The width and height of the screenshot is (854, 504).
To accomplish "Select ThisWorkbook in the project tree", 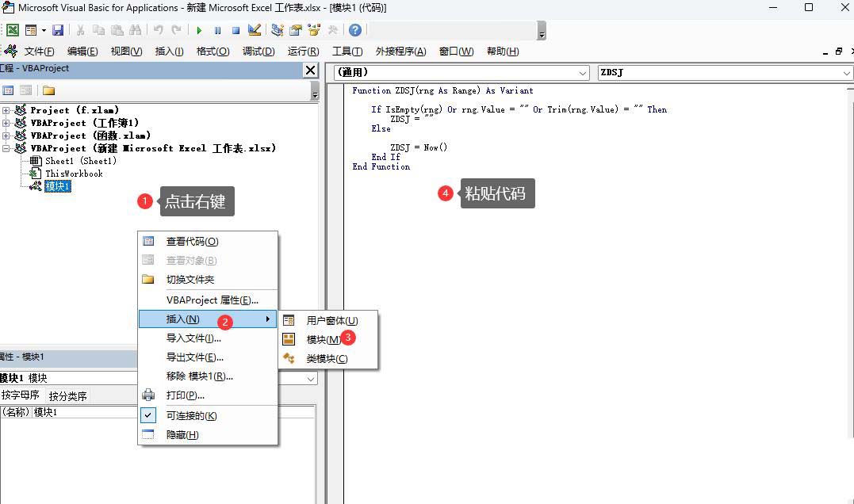I will coord(74,174).
